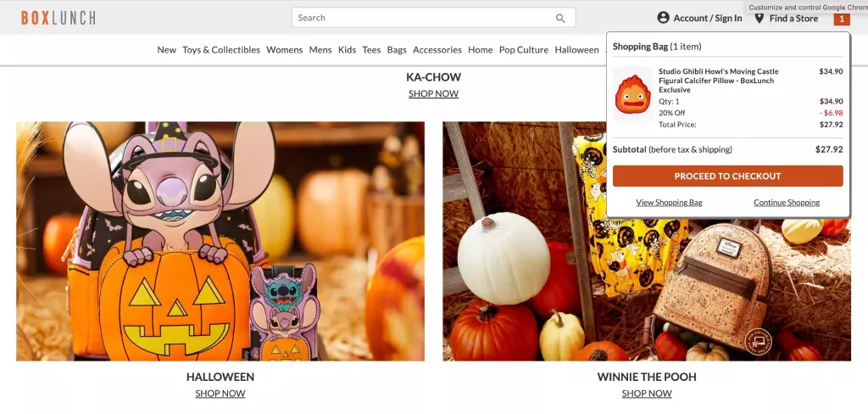Viewport: 868px width, 414px height.
Task: Click the Find a Store pin icon
Action: (x=759, y=19)
